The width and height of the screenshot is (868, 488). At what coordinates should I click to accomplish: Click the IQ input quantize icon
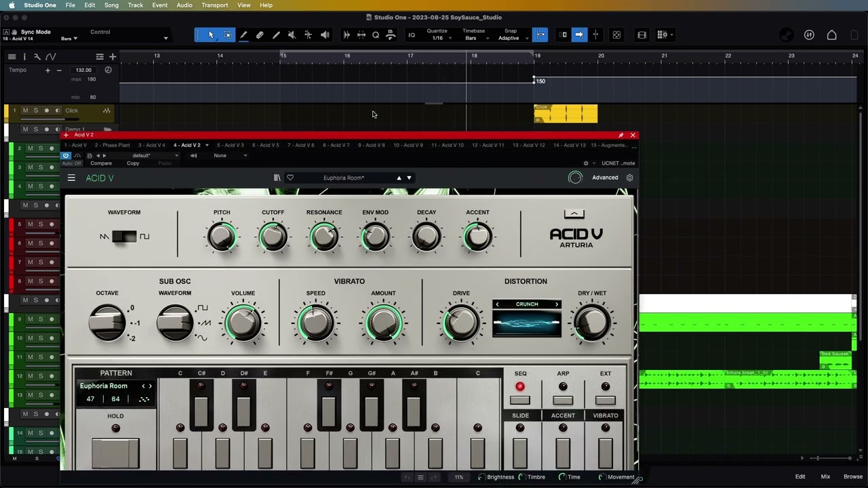(x=412, y=35)
